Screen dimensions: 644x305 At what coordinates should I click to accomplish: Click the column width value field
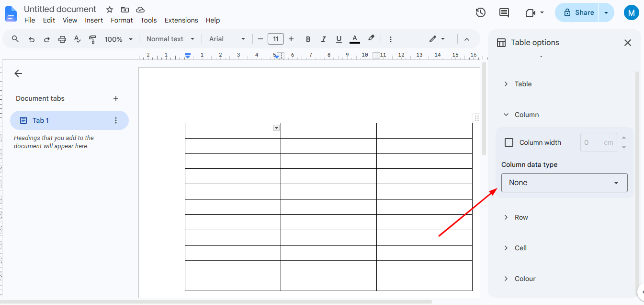pyautogui.click(x=599, y=142)
